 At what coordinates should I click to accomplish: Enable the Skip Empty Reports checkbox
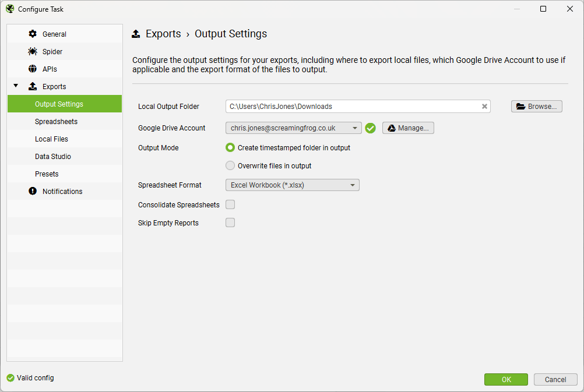point(230,223)
